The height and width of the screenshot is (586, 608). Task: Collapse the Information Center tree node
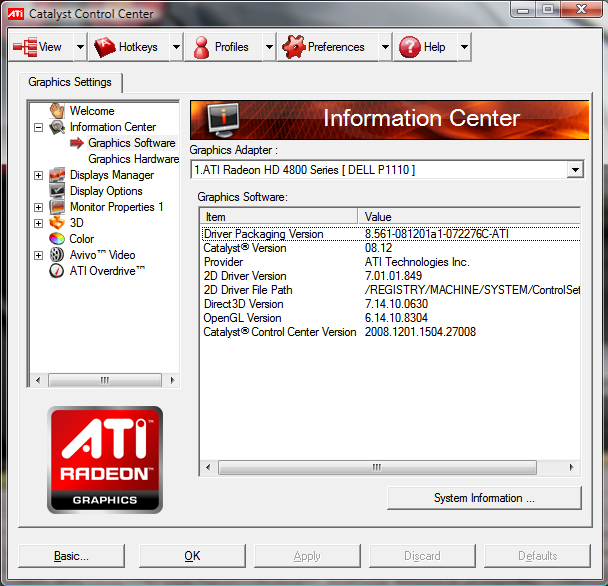39,127
